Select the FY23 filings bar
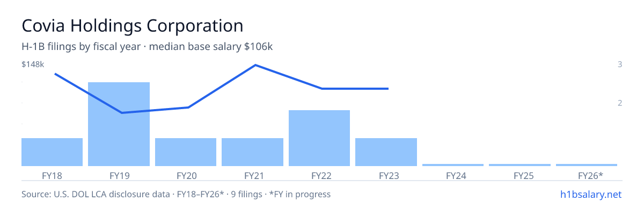Screen dimensions: 644x215 [386, 152]
